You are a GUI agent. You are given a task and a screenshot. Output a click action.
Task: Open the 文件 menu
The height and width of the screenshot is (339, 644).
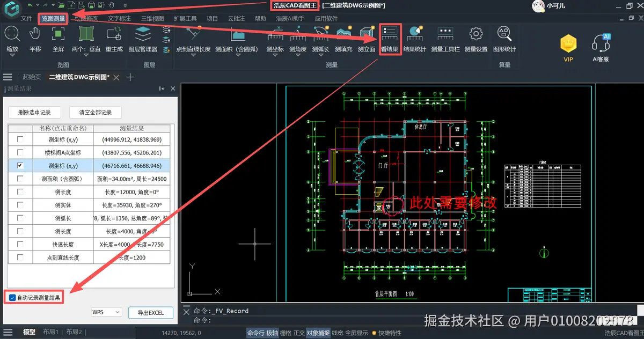(x=27, y=18)
